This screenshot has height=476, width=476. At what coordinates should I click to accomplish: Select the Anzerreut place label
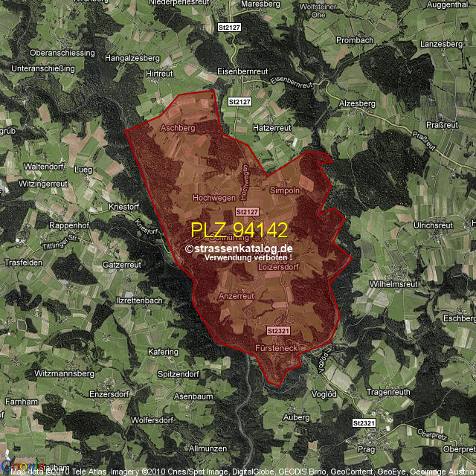[x=237, y=296]
